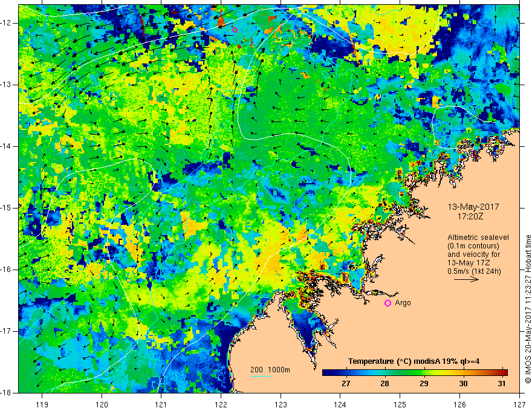
Task: Click latitude axis label -14
Action: coord(6,146)
